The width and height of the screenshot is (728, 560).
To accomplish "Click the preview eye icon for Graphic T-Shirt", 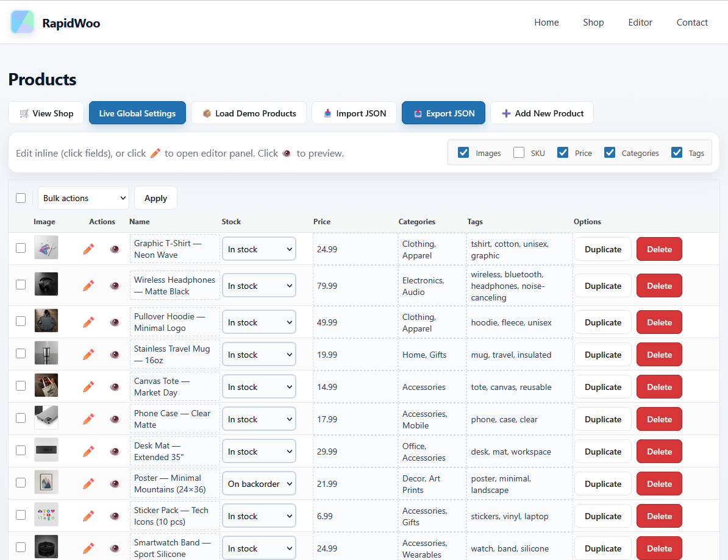I will click(x=115, y=249).
